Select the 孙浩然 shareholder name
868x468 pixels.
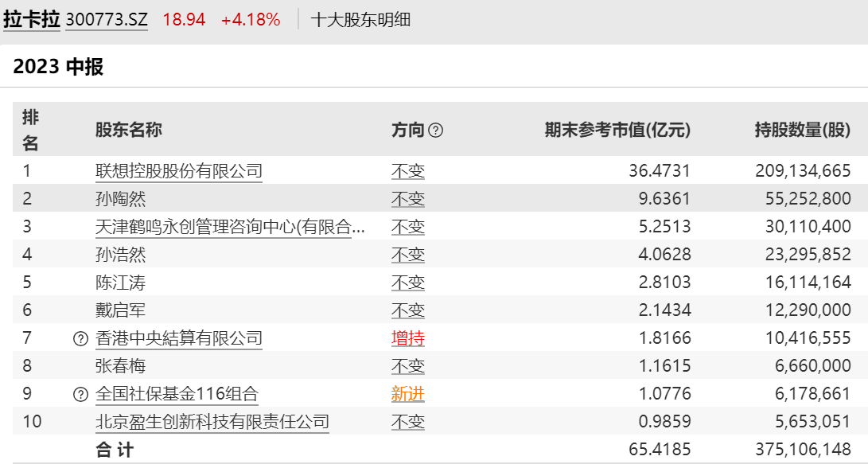coord(120,255)
